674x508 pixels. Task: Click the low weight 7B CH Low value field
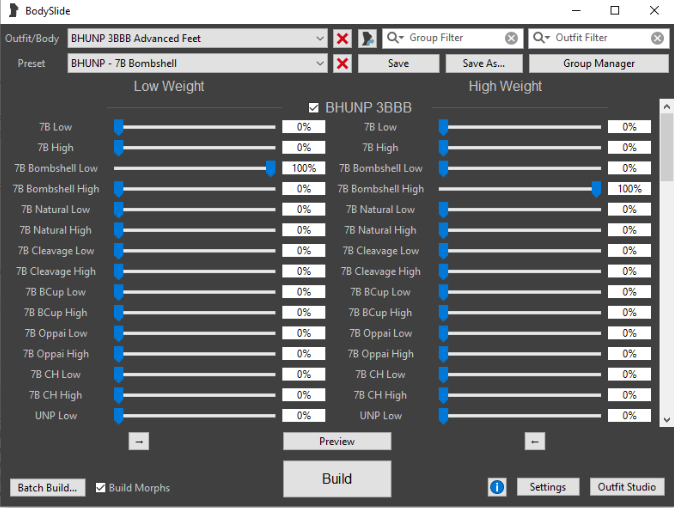(x=304, y=374)
